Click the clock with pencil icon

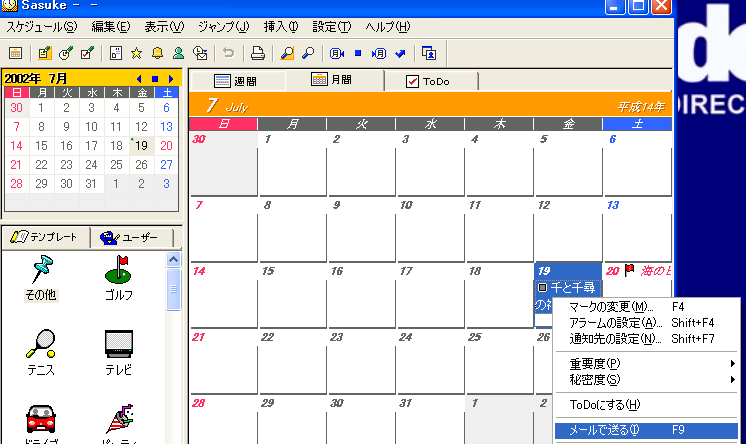(66, 53)
